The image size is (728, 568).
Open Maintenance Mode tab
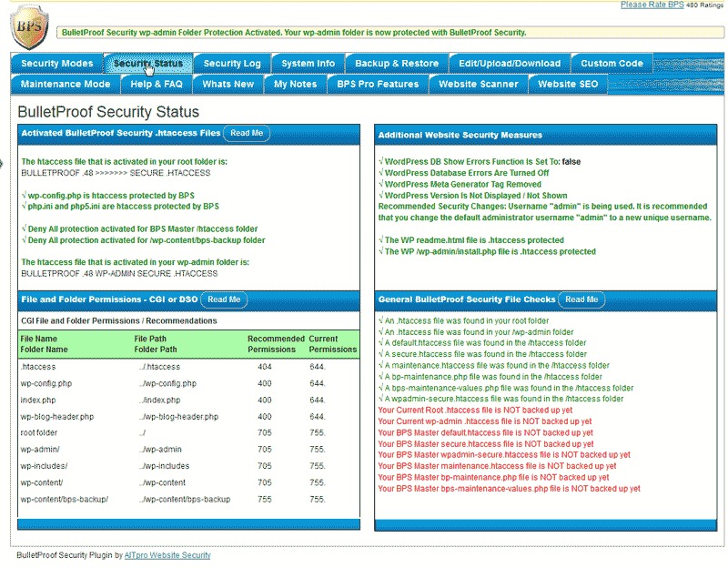pyautogui.click(x=66, y=85)
